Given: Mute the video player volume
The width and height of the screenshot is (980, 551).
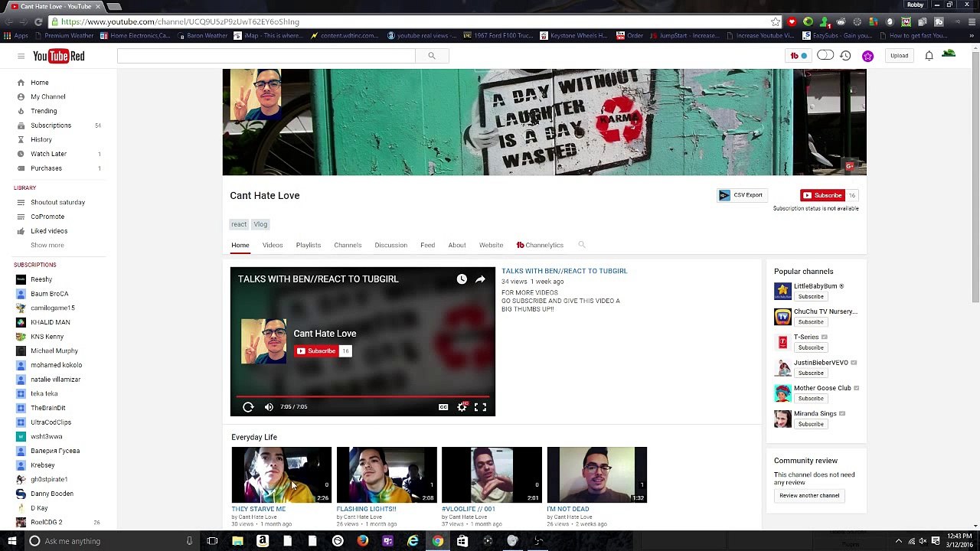Looking at the screenshot, I should (269, 407).
